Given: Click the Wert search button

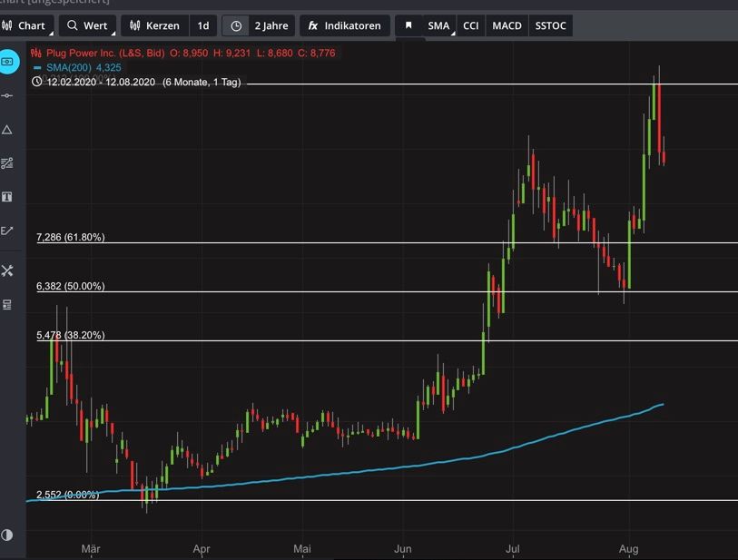Looking at the screenshot, I should (x=88, y=25).
